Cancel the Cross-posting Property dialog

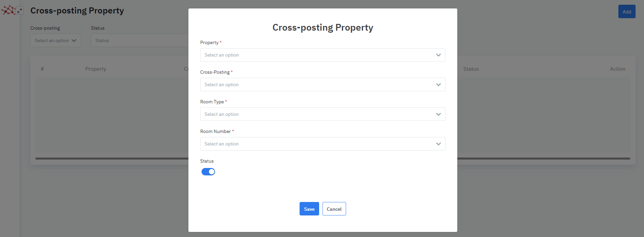point(334,209)
